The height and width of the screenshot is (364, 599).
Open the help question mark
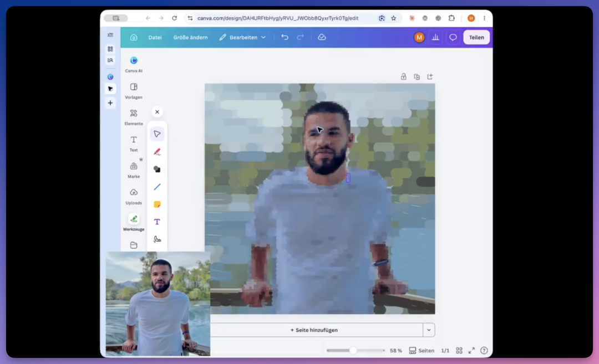click(484, 350)
